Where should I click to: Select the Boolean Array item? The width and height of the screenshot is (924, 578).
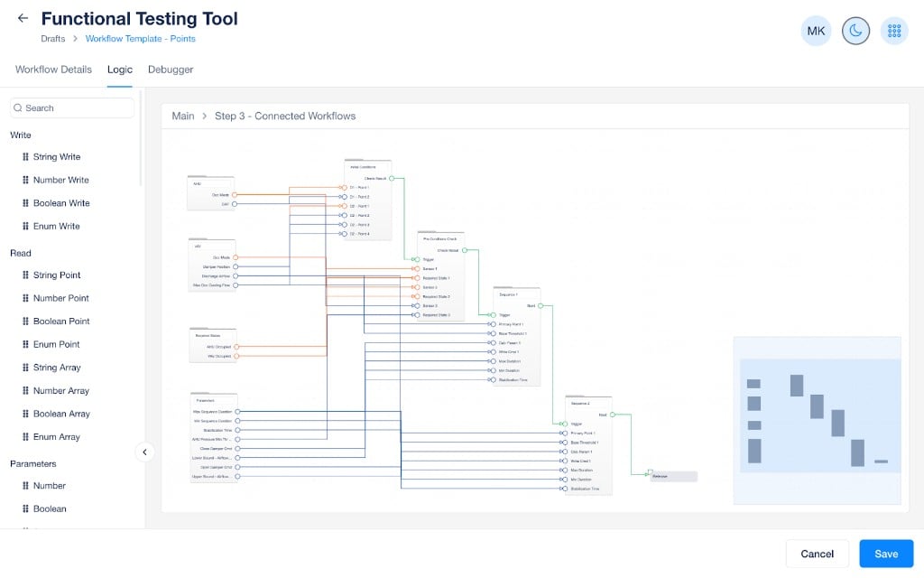point(61,414)
